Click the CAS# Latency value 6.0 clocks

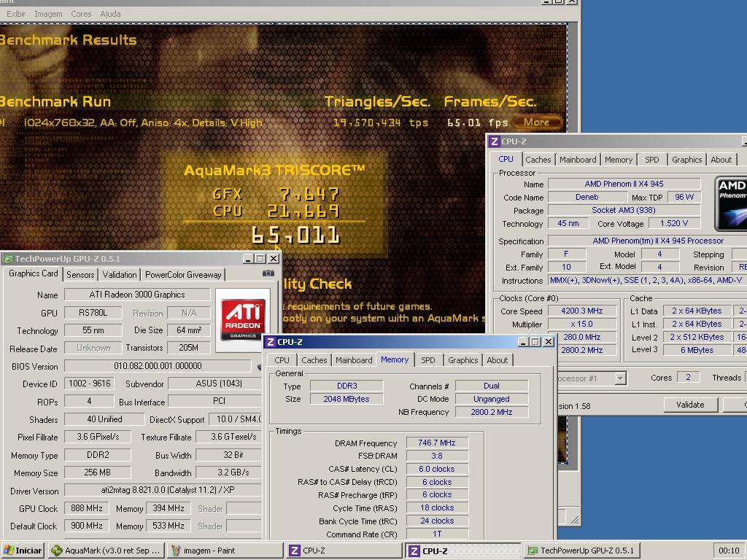pos(437,469)
